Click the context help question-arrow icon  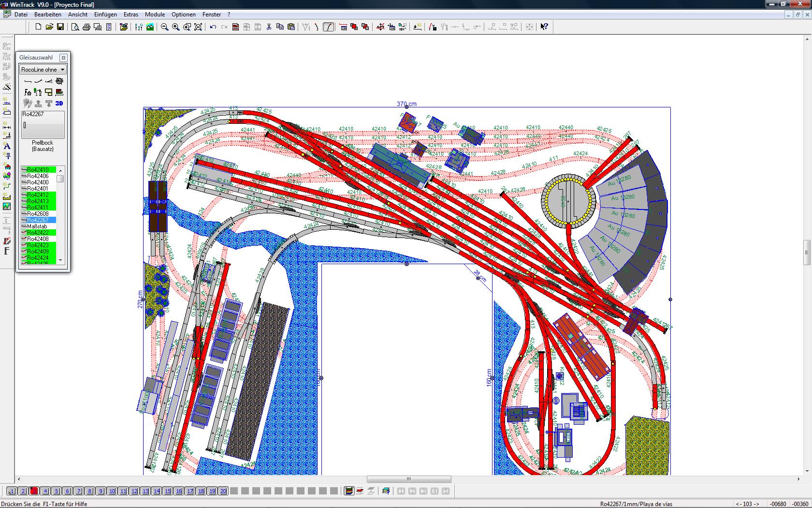544,27
